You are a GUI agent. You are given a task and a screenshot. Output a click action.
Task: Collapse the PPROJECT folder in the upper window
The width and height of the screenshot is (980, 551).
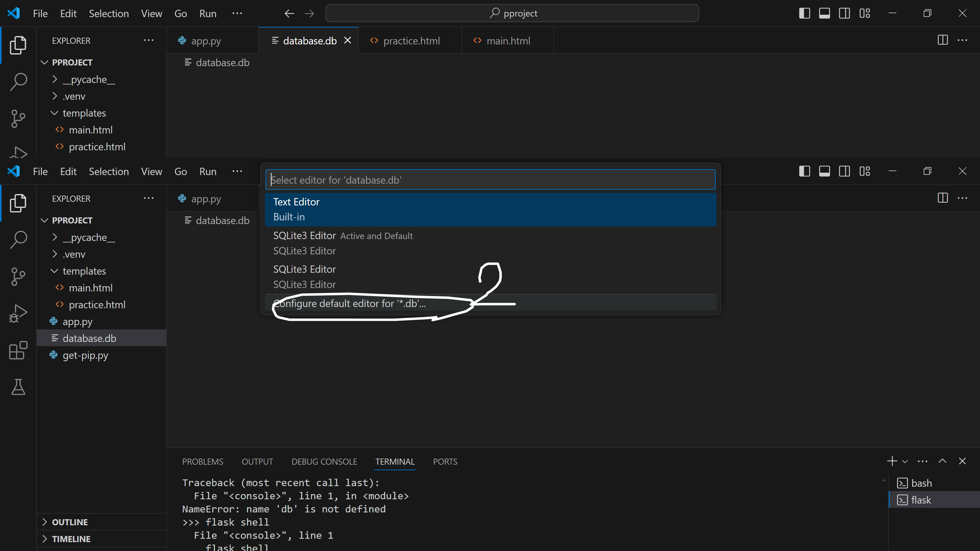44,62
